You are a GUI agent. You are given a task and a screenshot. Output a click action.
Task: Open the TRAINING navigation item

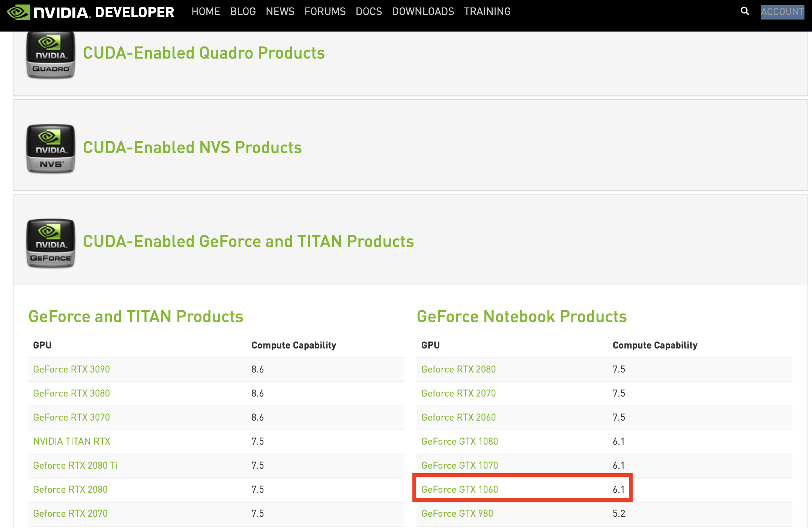tap(487, 12)
